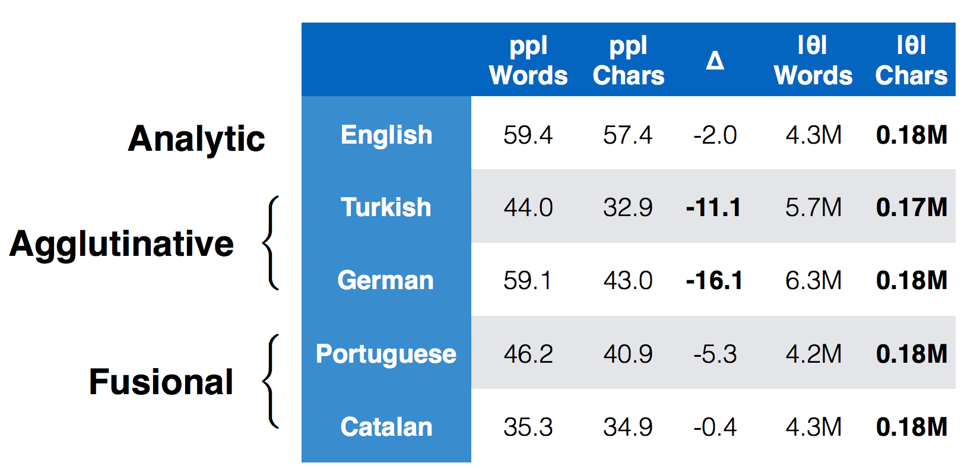This screenshot has width=980, height=469.
Task: Select the Portuguese row header
Action: point(386,354)
